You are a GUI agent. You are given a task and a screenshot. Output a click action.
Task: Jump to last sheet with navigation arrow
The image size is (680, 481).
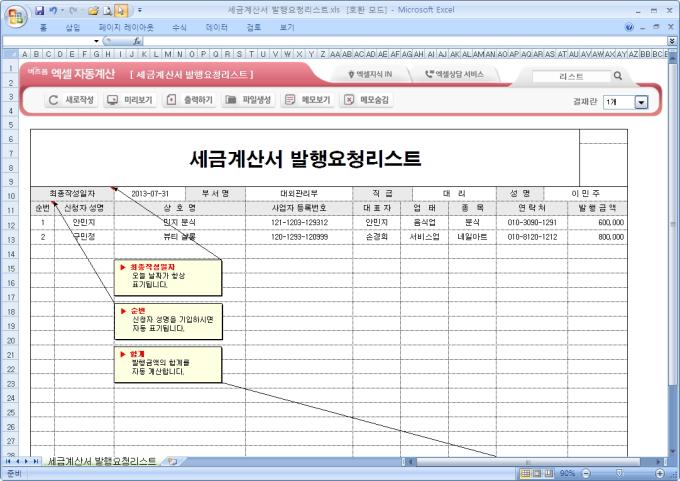[x=36, y=461]
